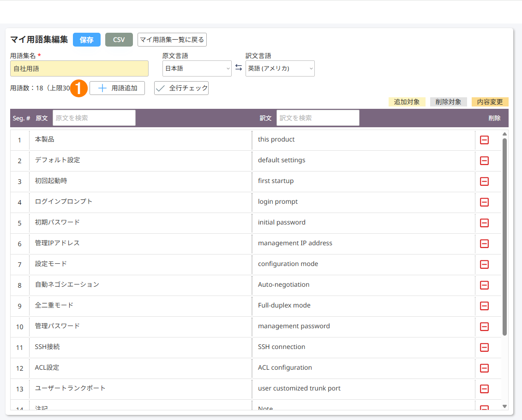Select translation cell 'management password'
Image resolution: width=522 pixels, height=420 pixels.
coord(364,326)
